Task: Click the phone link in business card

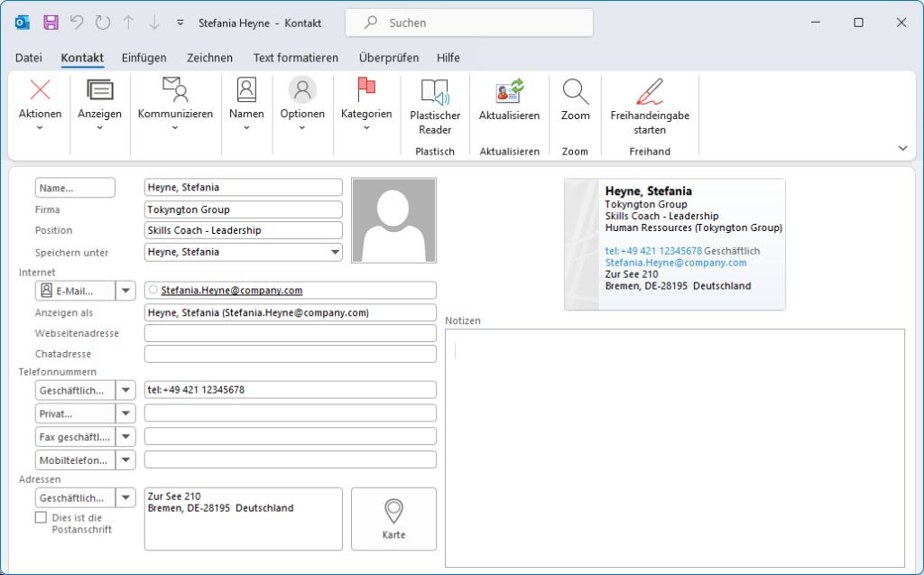Action: coord(653,251)
